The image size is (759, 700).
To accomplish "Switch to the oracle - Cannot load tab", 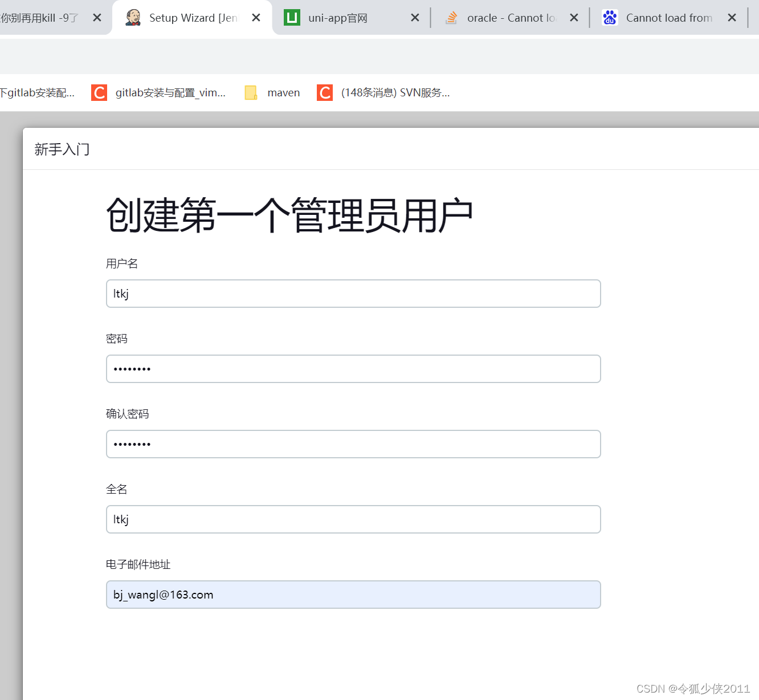I will 510,18.
